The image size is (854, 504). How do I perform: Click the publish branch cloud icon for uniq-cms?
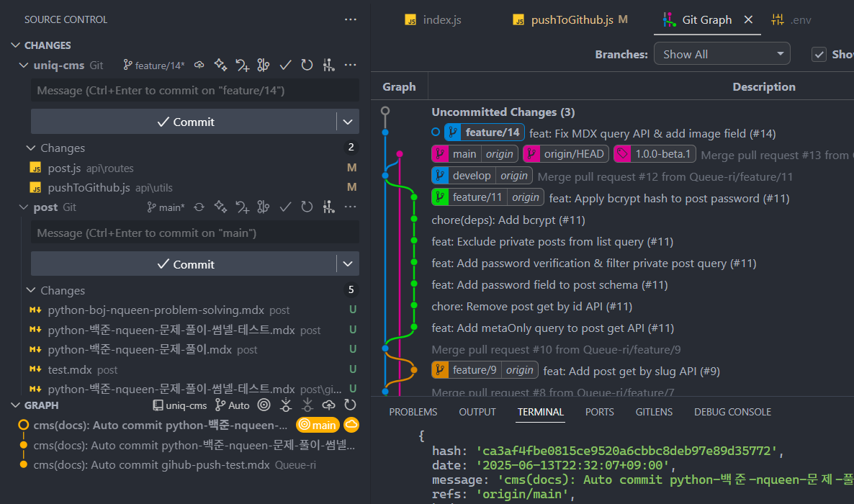pos(199,66)
